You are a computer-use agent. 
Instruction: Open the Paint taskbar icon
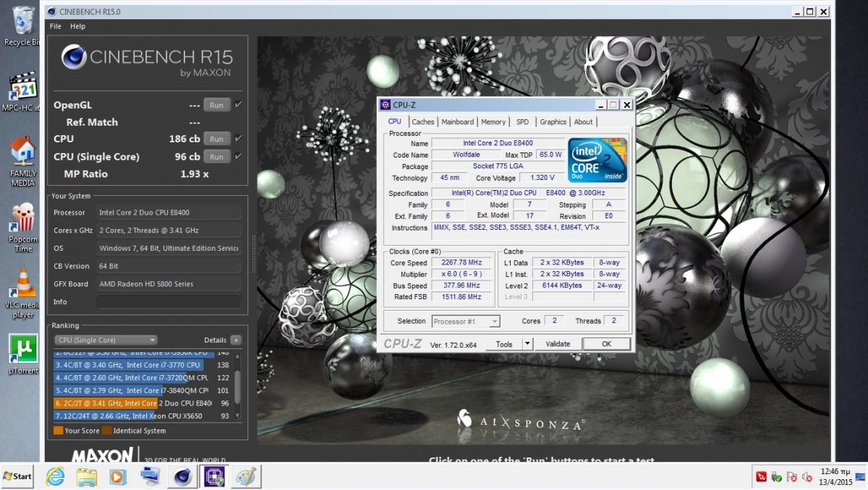click(246, 477)
